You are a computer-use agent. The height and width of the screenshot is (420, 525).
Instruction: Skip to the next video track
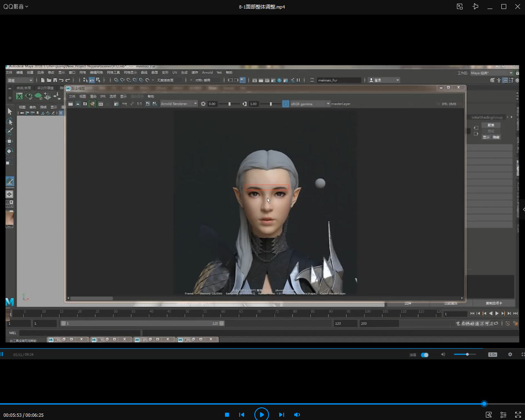click(x=281, y=415)
